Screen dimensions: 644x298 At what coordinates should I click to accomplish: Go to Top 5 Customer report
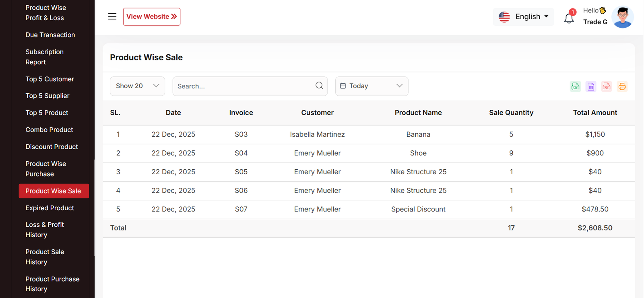tap(50, 79)
